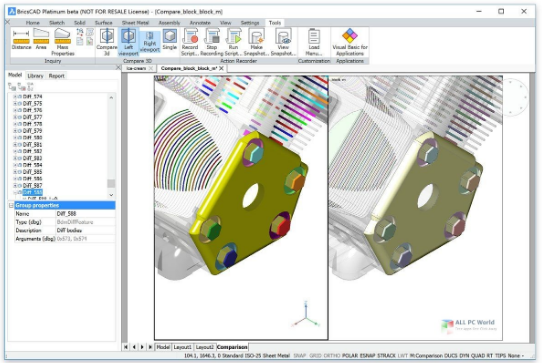The width and height of the screenshot is (542, 363).
Task: Close the ice-cream document tab
Action: [x=151, y=68]
